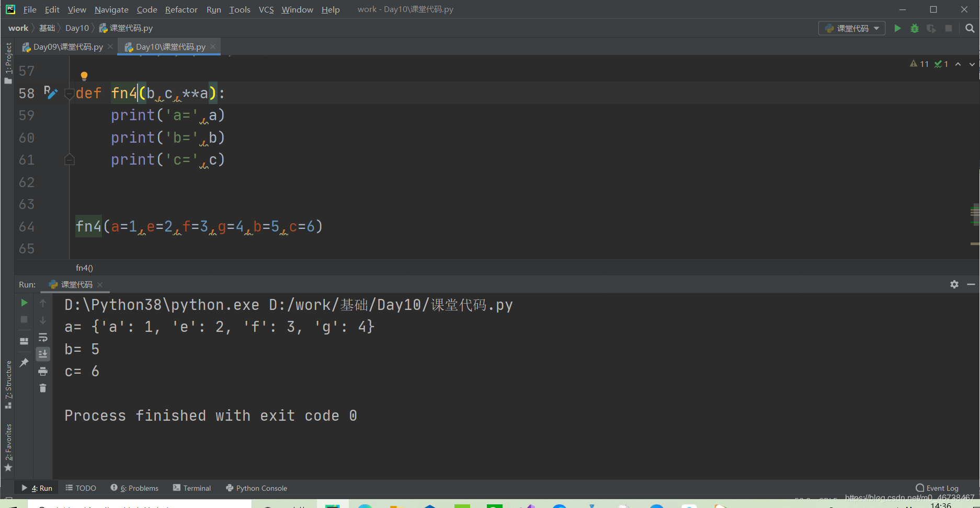The image size is (980, 508).
Task: Click the PyCharm logo icon in the title bar
Action: [x=10, y=9]
